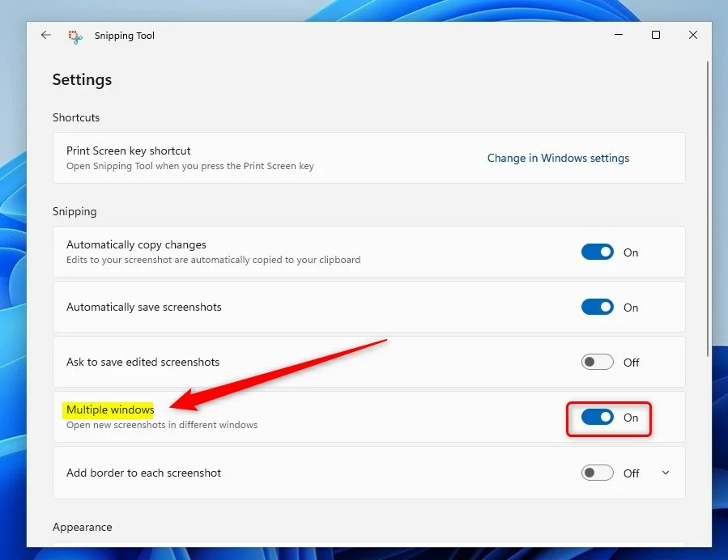Image resolution: width=728 pixels, height=560 pixels.
Task: Enable Ask to save edited screenshots
Action: tap(597, 362)
